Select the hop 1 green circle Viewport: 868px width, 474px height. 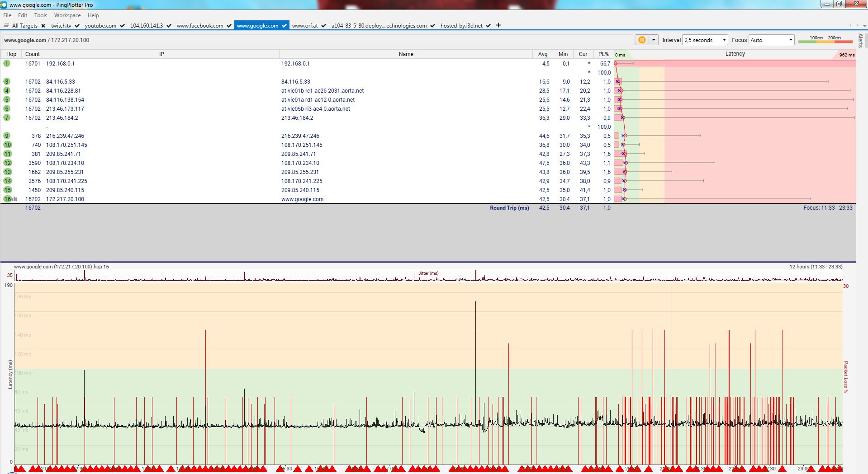[7, 63]
